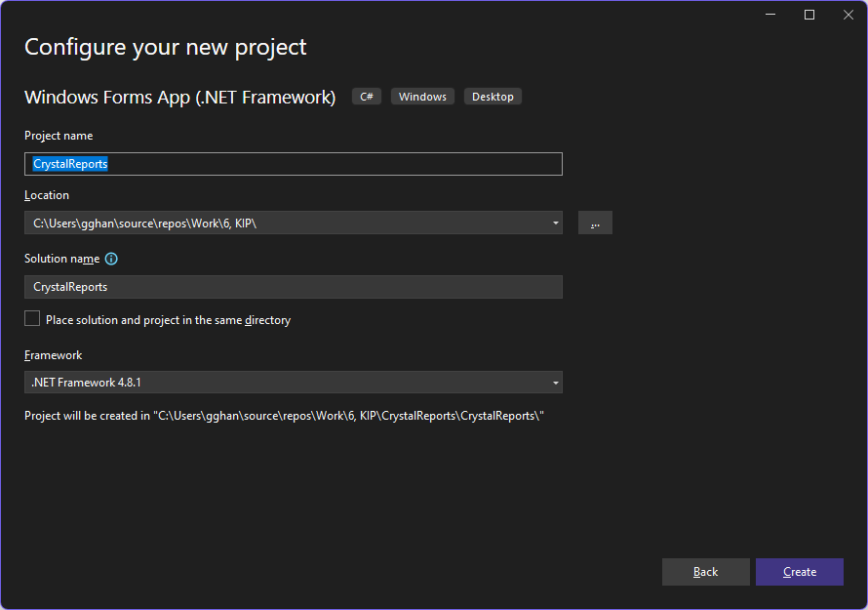The image size is (868, 610).
Task: Check Place solution and project in same directory
Action: tap(33, 319)
